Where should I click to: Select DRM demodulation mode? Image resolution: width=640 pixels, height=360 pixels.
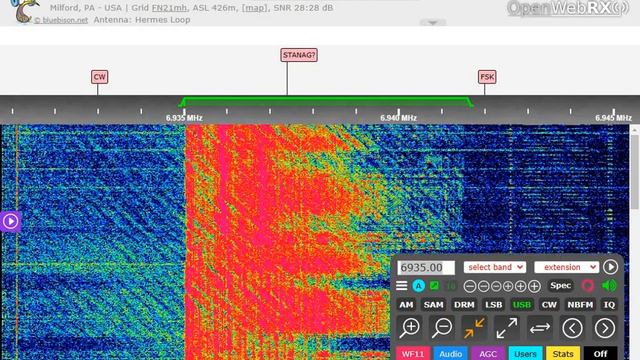(x=464, y=305)
